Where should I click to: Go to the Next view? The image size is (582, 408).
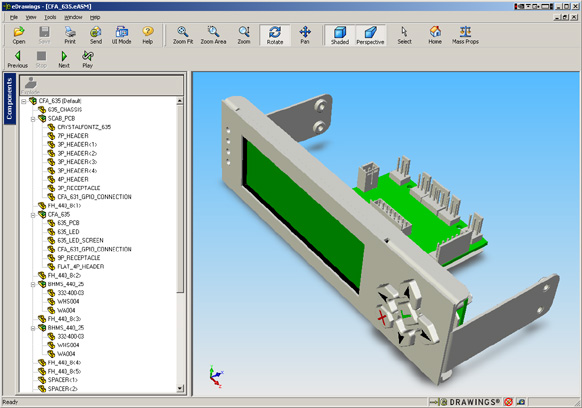coord(64,59)
